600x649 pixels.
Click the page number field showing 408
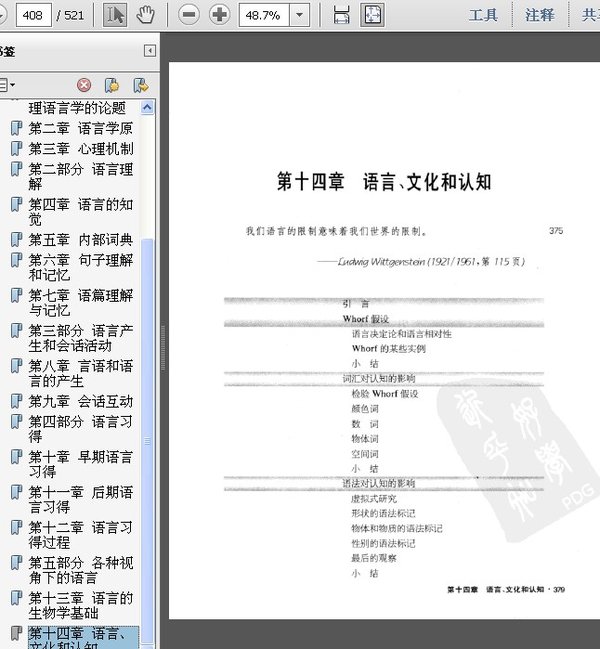34,15
